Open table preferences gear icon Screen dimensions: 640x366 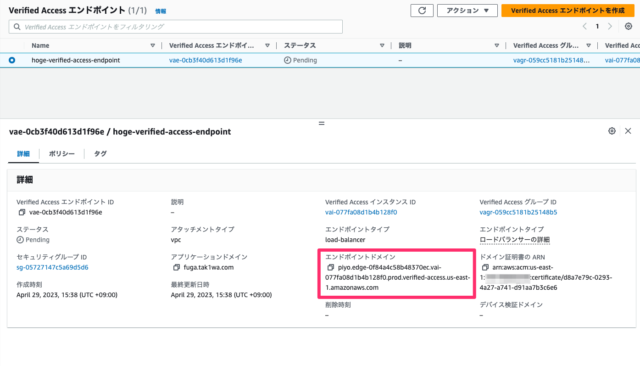pos(628,26)
